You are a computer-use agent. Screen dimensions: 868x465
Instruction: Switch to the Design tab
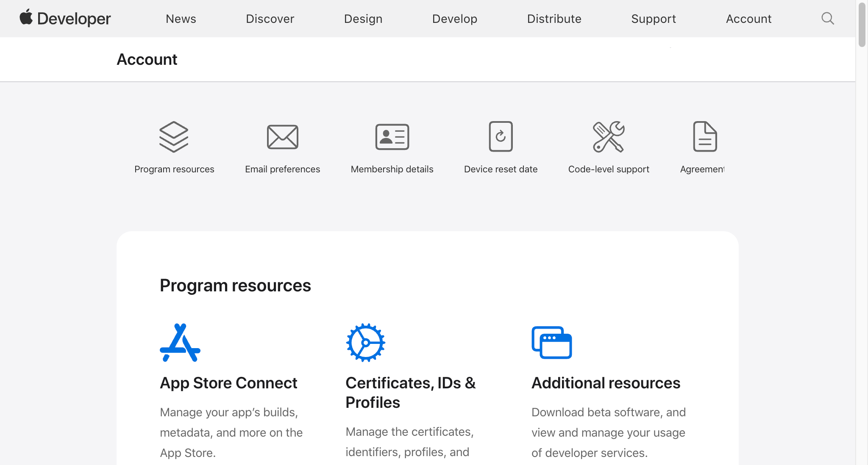coord(363,19)
